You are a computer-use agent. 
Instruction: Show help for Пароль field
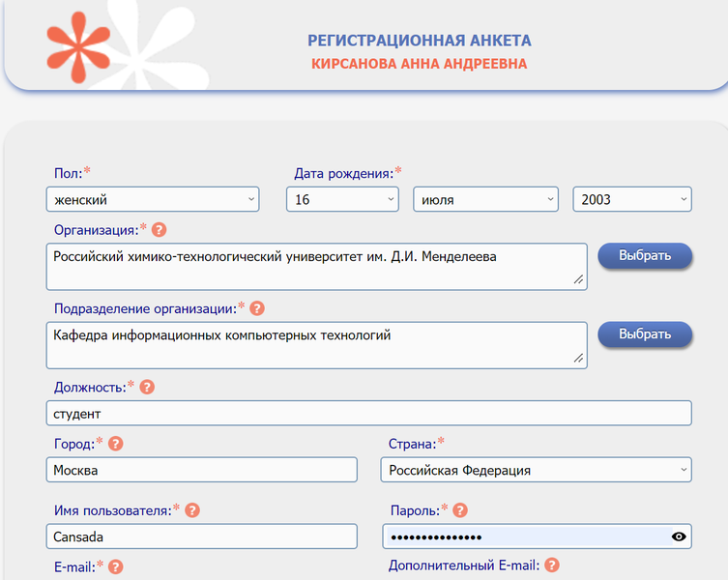pyautogui.click(x=460, y=510)
